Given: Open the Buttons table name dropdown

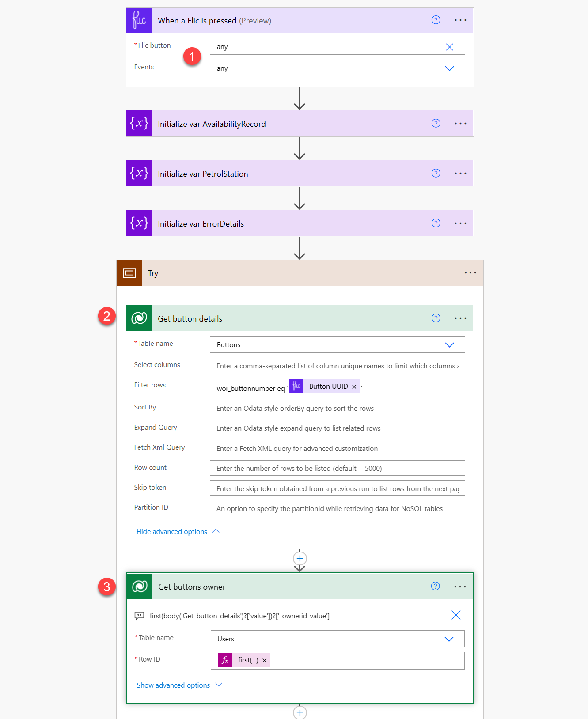Looking at the screenshot, I should (x=449, y=345).
